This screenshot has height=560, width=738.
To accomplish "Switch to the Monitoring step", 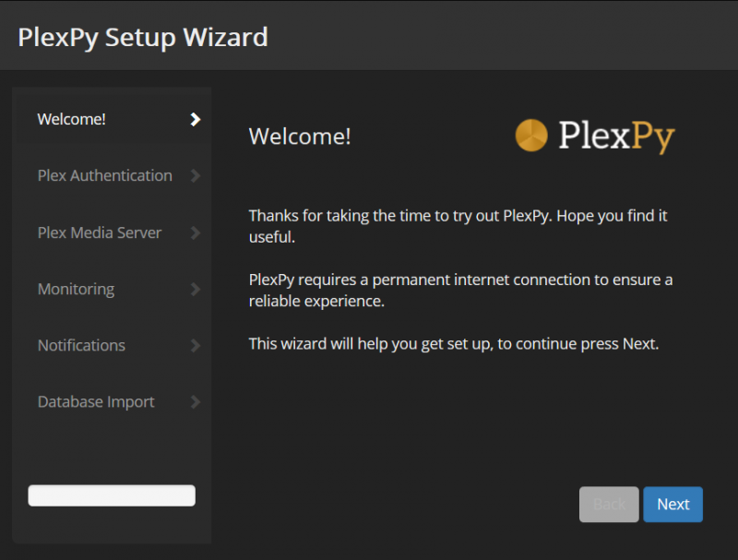I will 76,289.
